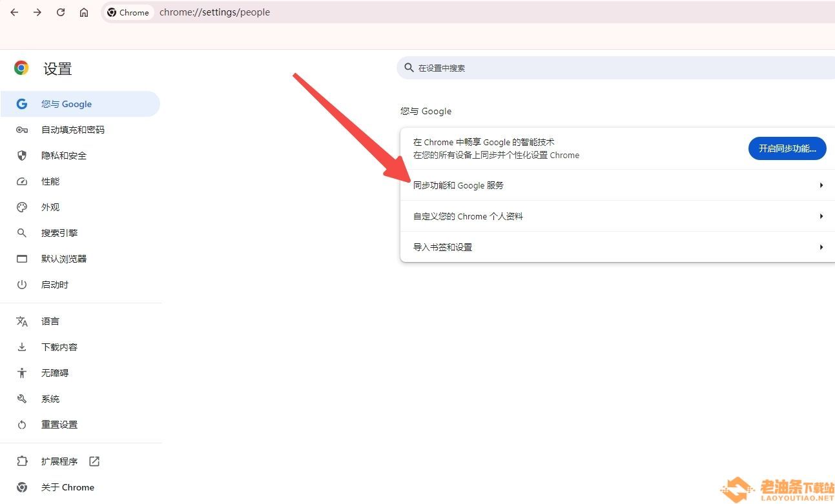The image size is (835, 504).
Task: Click the key icon for 自动填充和密码
Action: click(x=22, y=130)
